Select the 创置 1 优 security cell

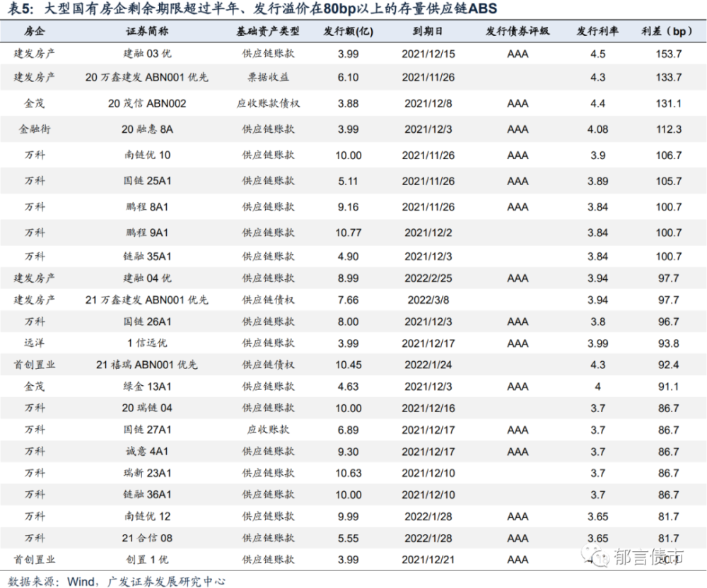coord(147,560)
